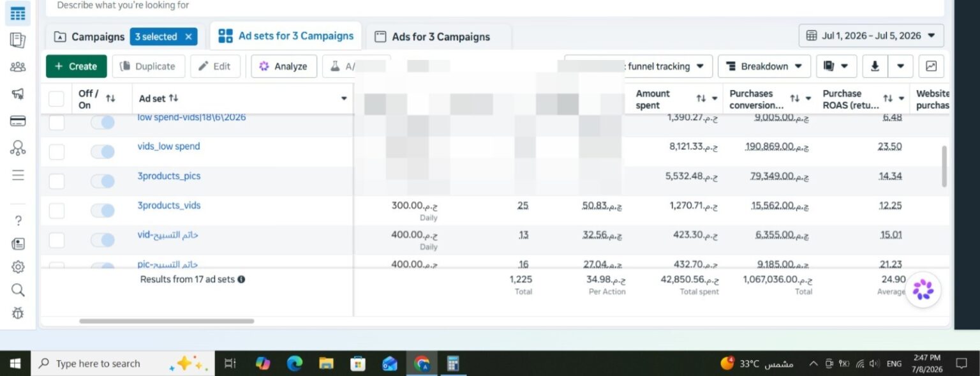Open the vids_low spend ad set link
Viewport: 980px width, 376px height.
(169, 147)
